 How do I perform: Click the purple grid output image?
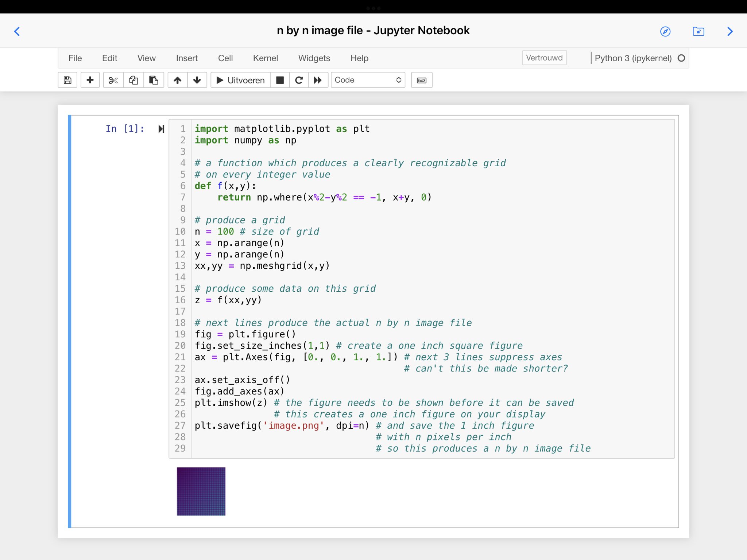201,491
